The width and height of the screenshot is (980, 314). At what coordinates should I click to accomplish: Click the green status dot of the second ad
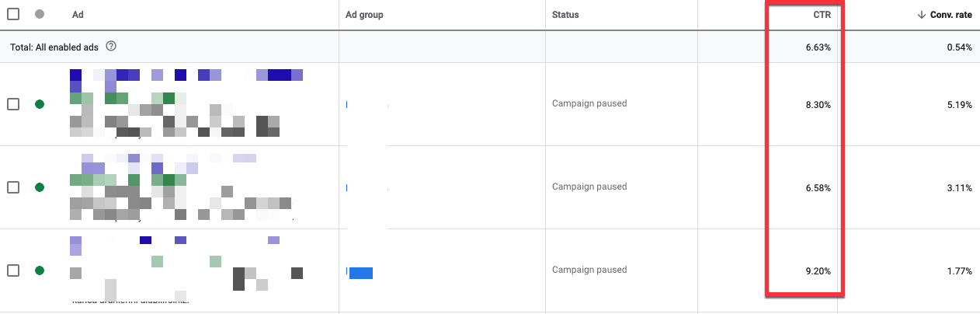40,187
